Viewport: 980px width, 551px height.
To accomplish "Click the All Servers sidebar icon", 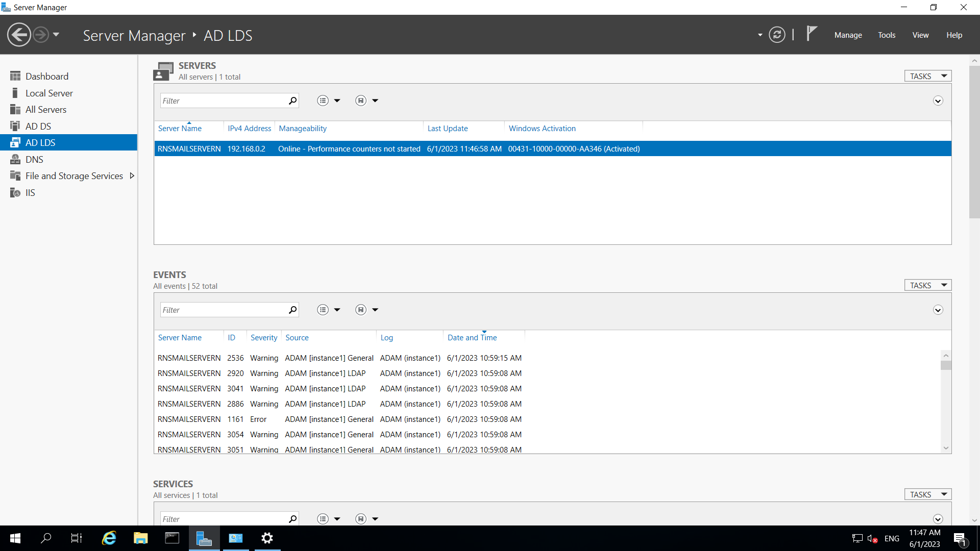I will pyautogui.click(x=15, y=109).
